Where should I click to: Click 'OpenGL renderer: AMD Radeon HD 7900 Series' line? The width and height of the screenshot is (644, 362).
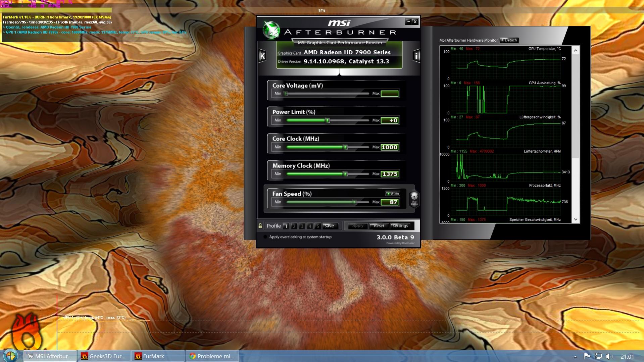47,27
